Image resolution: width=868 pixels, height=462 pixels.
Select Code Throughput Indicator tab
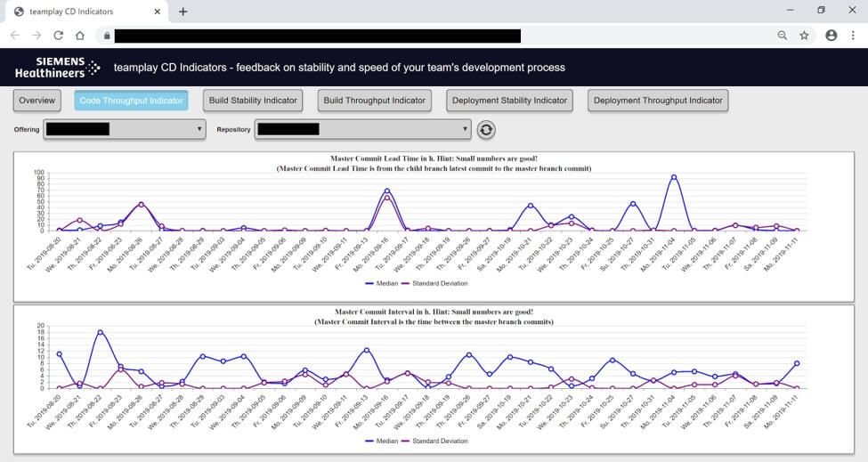[x=131, y=101]
